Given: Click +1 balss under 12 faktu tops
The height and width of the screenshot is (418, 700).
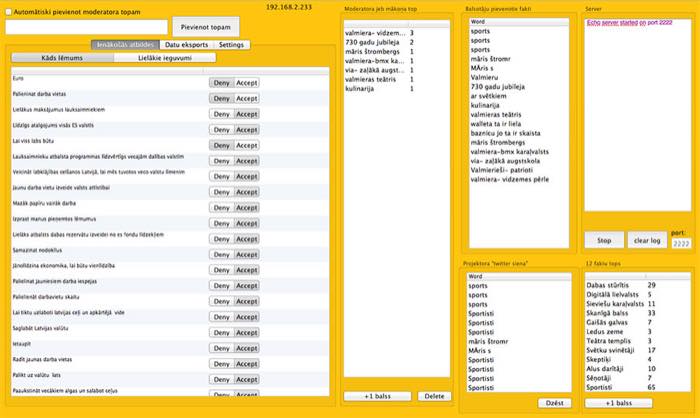Looking at the screenshot, I should click(x=619, y=403).
